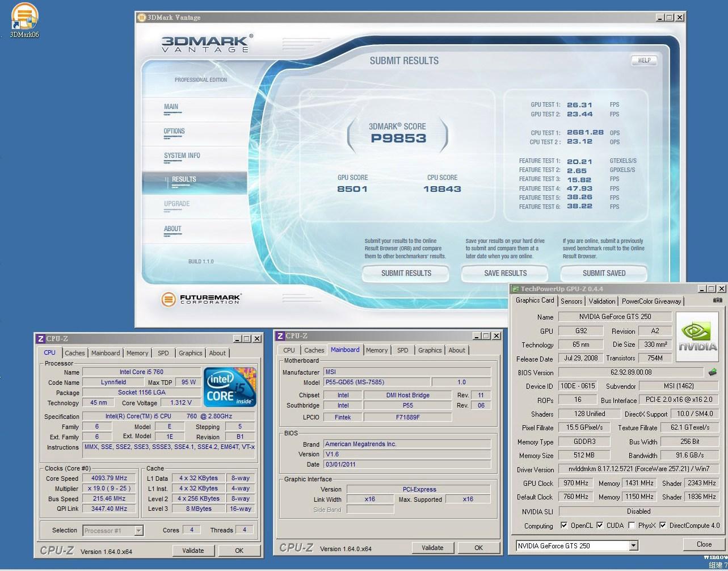
Task: Select the Graphics Card tab in GPU-Z
Action: (535, 300)
